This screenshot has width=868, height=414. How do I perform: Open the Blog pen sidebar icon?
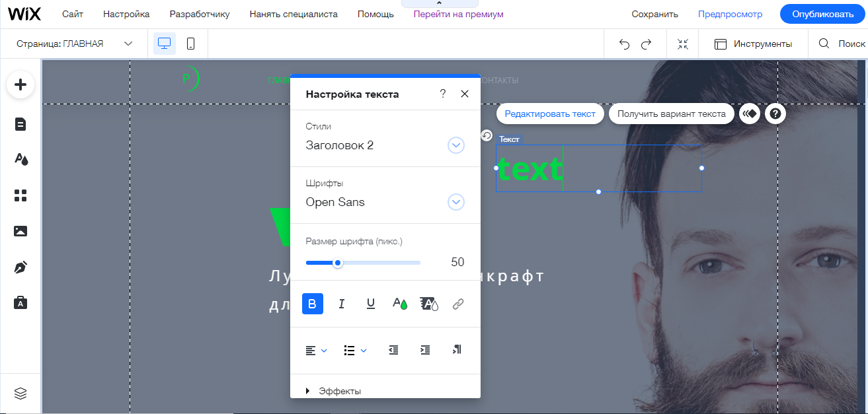(x=20, y=267)
